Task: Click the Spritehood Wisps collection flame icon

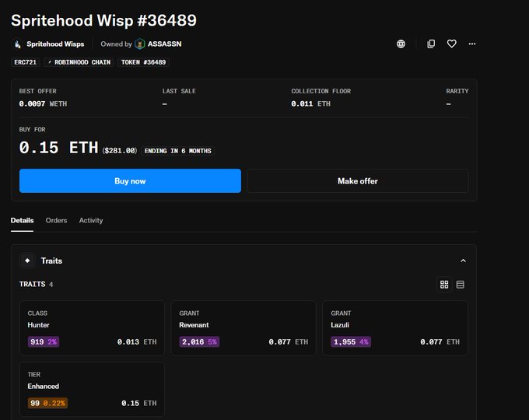Action: point(18,44)
